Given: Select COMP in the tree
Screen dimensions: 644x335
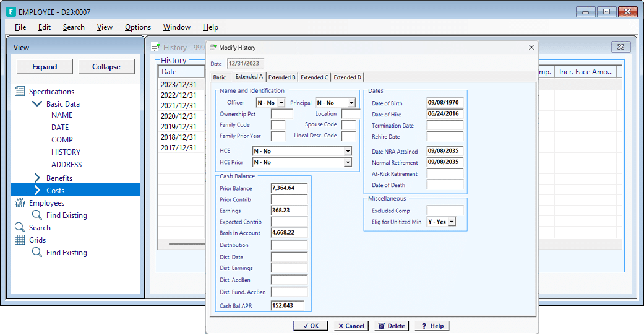Looking at the screenshot, I should pos(62,140).
